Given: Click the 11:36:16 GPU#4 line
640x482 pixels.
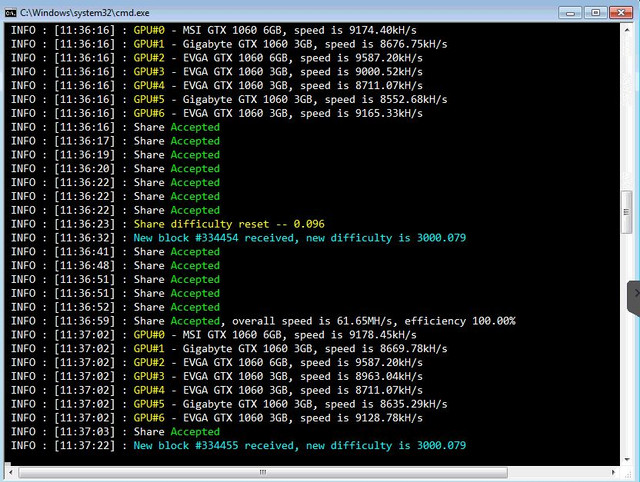Looking at the screenshot, I should click(x=217, y=86).
